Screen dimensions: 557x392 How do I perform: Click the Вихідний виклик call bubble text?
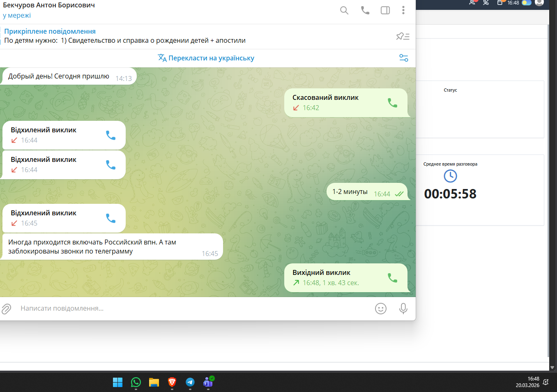tap(321, 272)
